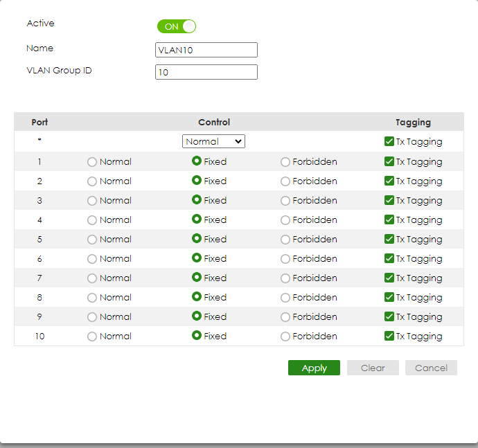
Task: Disable Tx Tagging on port 7
Action: [389, 278]
